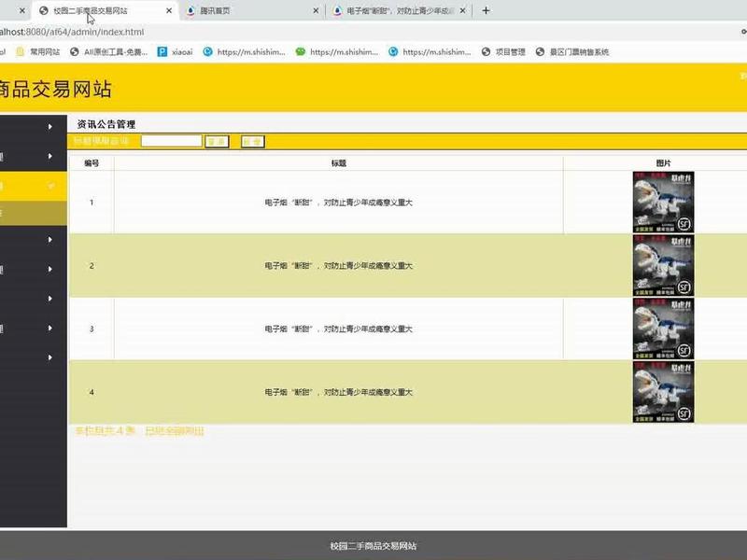Screen dimensions: 747x560
Task: Open the 常用网站 bookmarks folder
Action: point(38,52)
